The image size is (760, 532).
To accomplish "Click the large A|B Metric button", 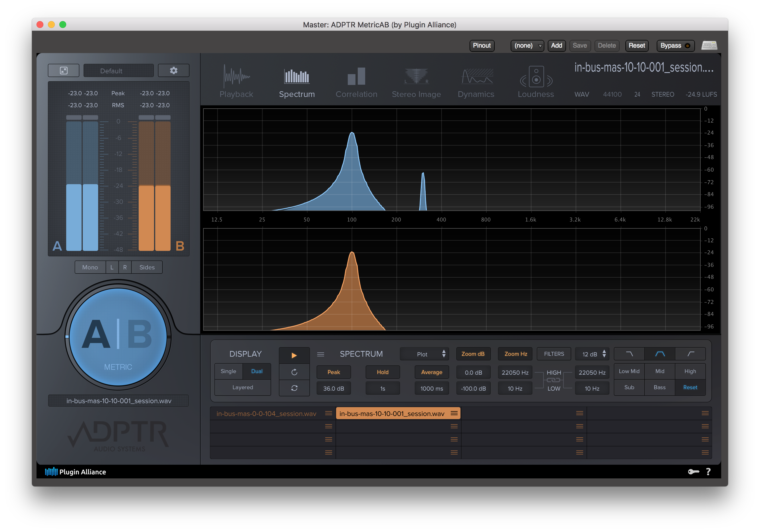I will click(118, 336).
